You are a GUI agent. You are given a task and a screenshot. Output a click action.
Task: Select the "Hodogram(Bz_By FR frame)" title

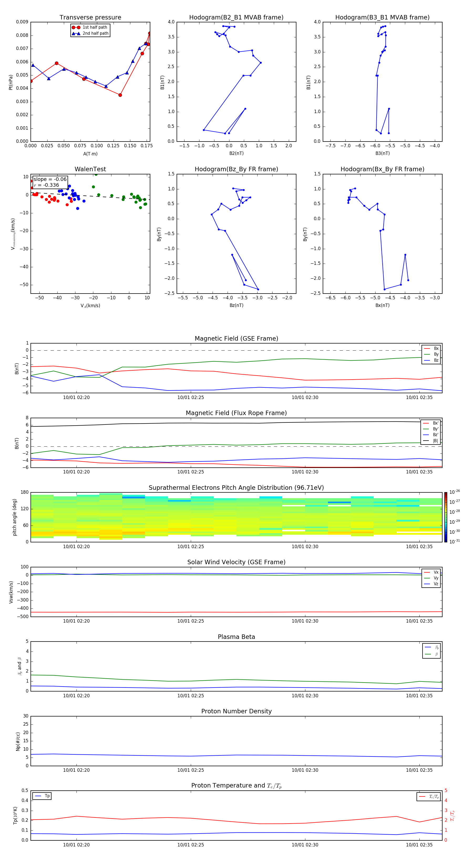(236, 169)
